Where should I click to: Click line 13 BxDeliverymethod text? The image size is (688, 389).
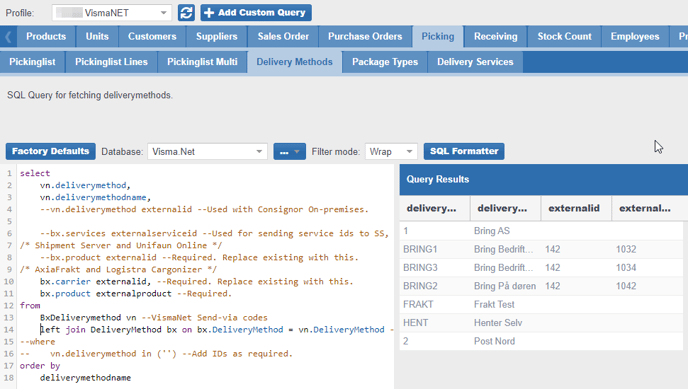(80, 318)
